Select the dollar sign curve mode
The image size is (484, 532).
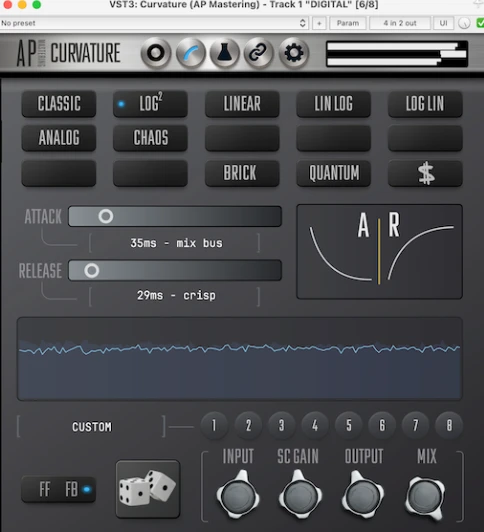pos(425,173)
